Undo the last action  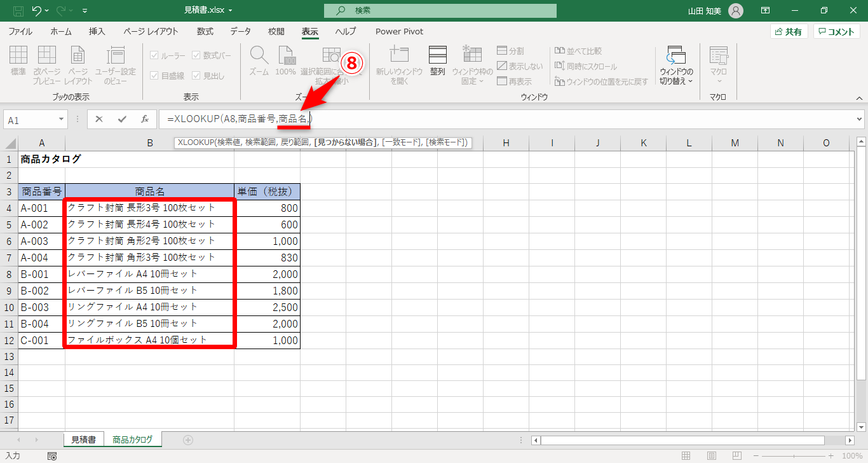tap(37, 11)
